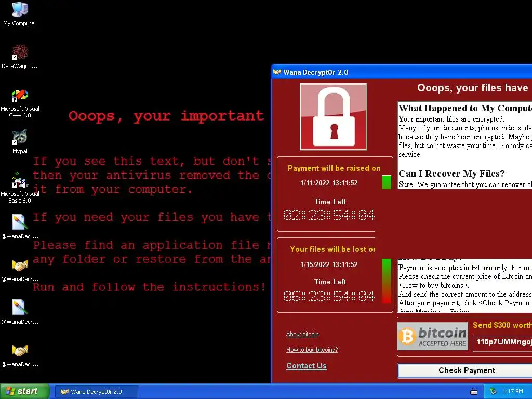This screenshot has height=399, width=532.
Task: Click 'Payment will be raised on' label
Action: pos(334,168)
